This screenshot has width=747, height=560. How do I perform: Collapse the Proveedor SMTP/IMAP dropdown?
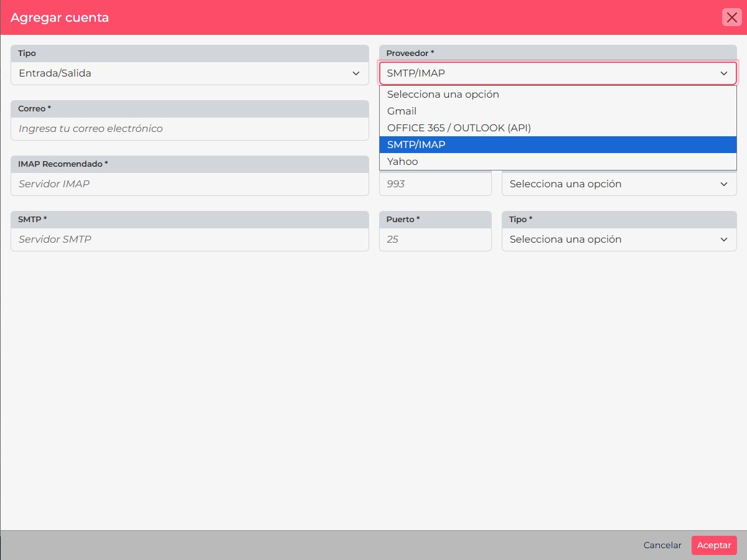(558, 73)
